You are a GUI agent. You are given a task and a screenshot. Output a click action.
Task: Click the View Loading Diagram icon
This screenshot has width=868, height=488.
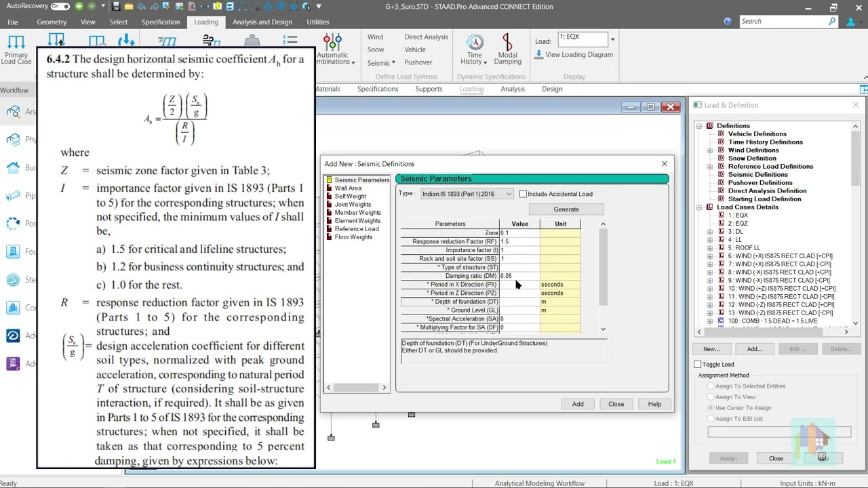[x=539, y=54]
